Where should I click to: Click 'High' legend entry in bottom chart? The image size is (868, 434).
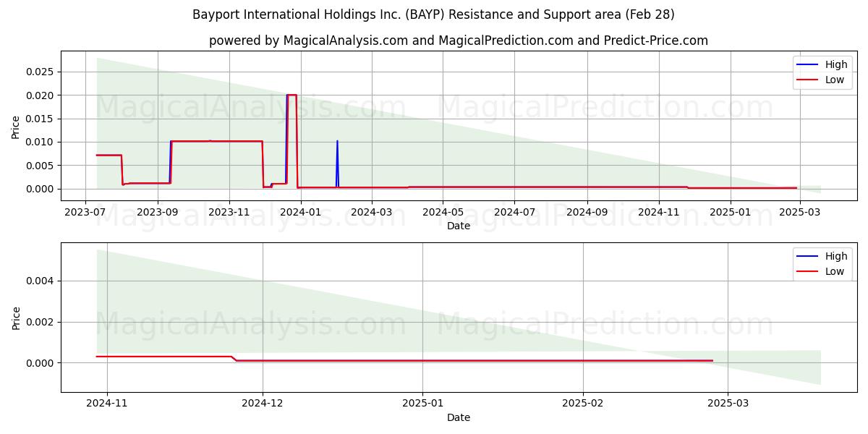(836, 256)
